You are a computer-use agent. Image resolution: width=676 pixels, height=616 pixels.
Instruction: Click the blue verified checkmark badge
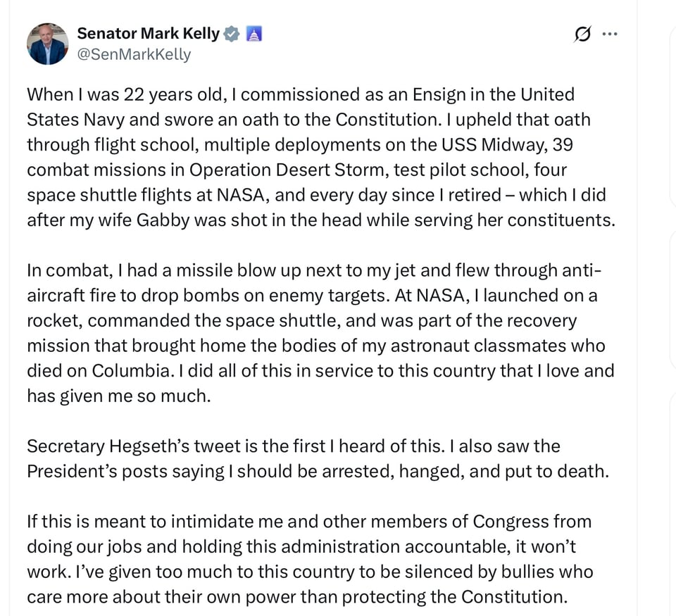(x=231, y=32)
